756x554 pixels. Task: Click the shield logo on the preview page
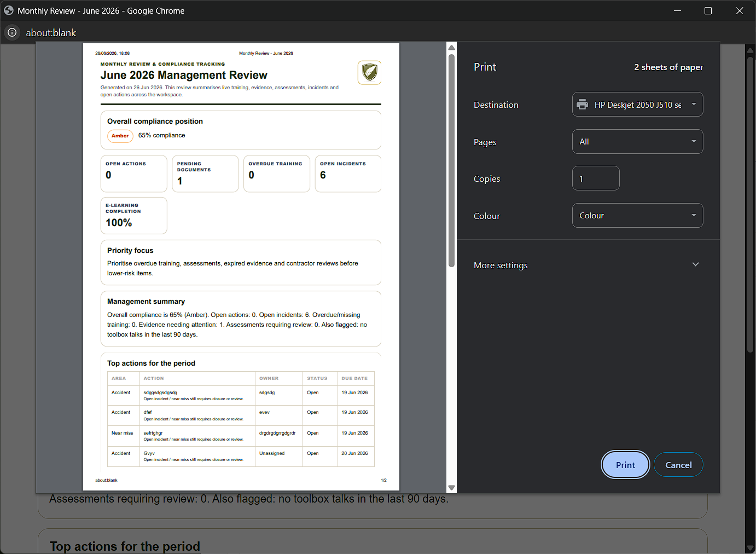(369, 72)
